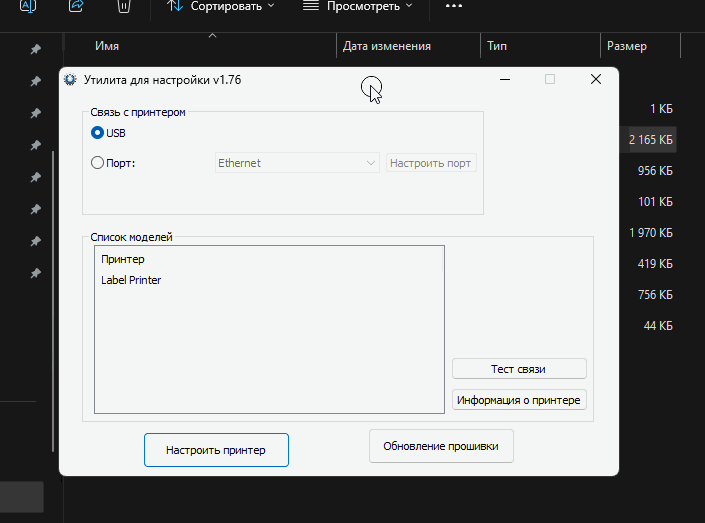This screenshot has height=523, width=705.
Task: Select the USB radio button
Action: coord(97,132)
